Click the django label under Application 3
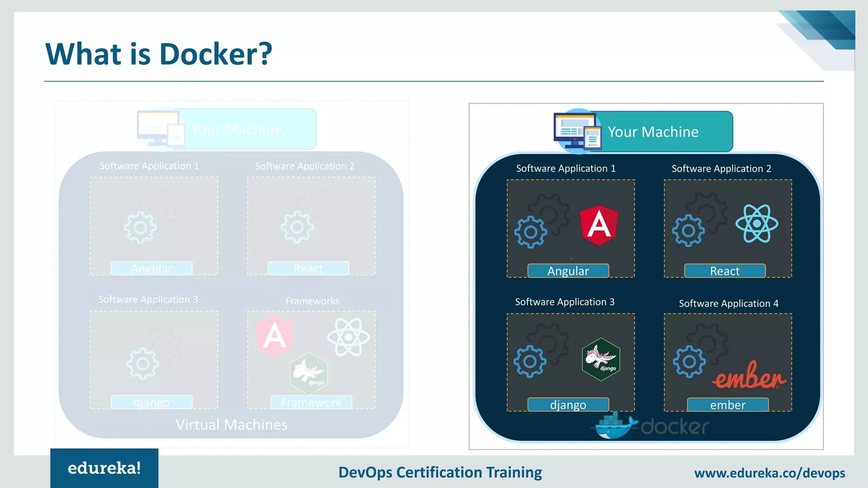The height and width of the screenshot is (488, 868). point(568,405)
